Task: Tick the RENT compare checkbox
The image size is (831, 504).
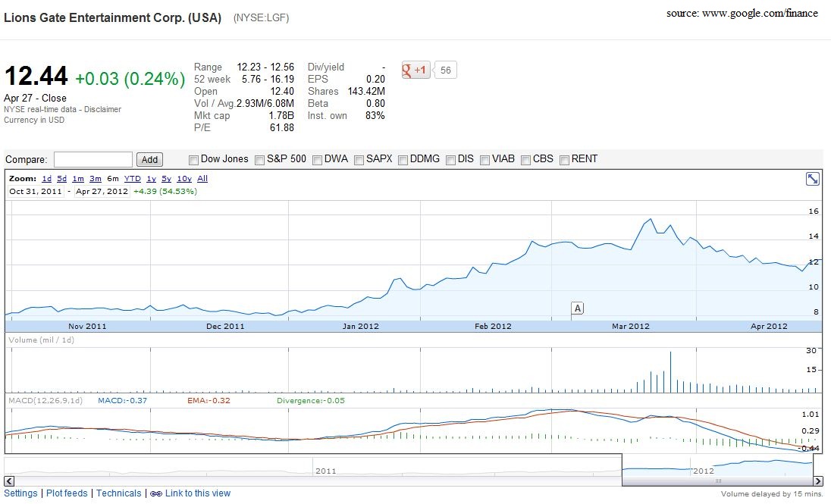Action: [x=564, y=160]
